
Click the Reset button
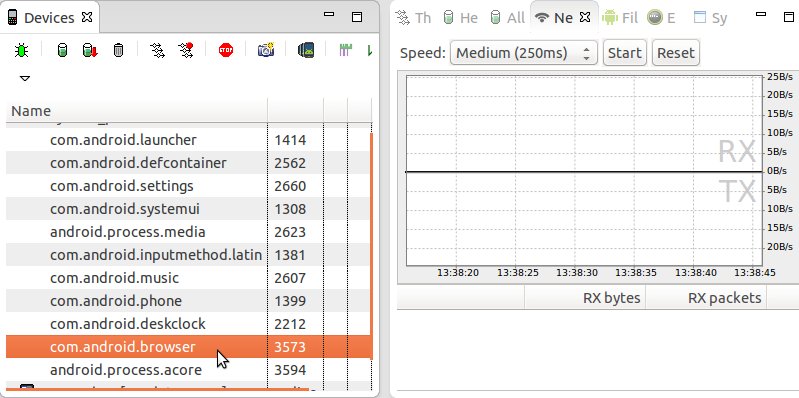click(x=676, y=52)
